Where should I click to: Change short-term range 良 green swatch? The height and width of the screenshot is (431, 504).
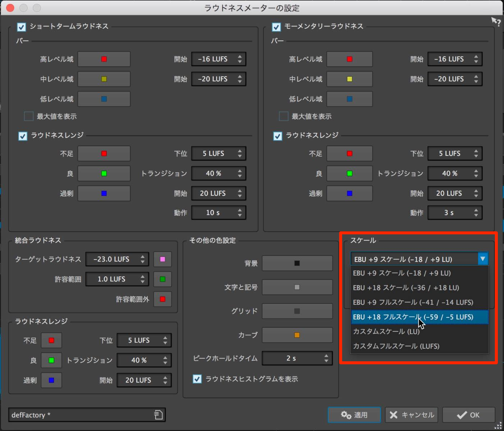click(x=104, y=173)
